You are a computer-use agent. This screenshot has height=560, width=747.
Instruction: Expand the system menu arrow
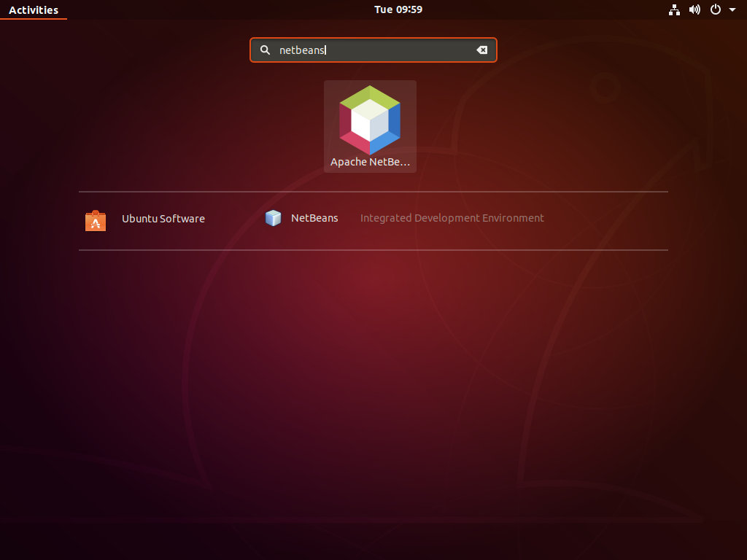[732, 9]
